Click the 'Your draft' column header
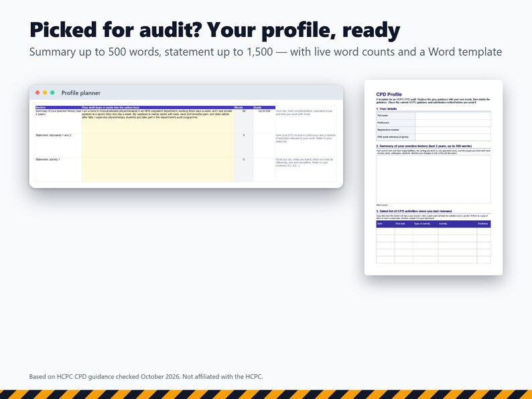Screen dimensions: 532x399 pyautogui.click(x=157, y=108)
